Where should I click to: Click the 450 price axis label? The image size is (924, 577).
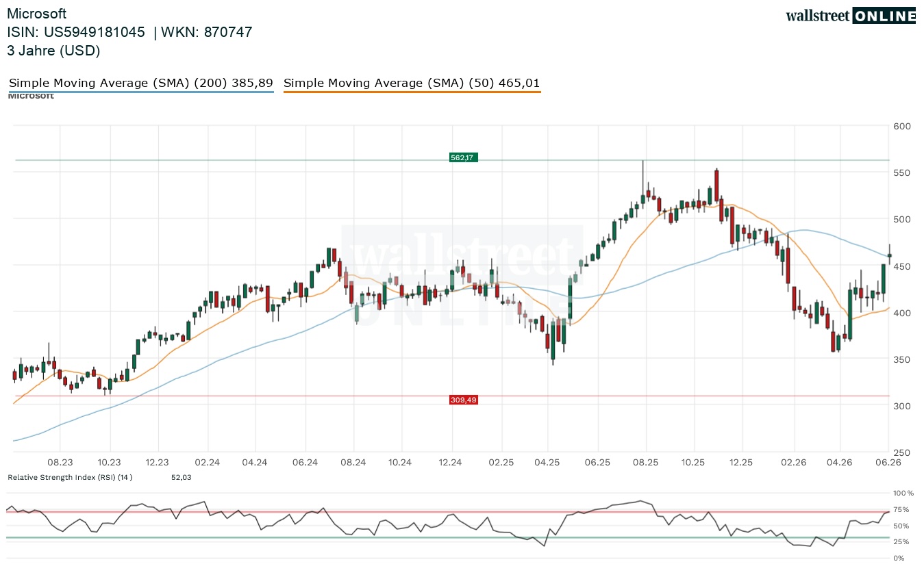click(901, 266)
